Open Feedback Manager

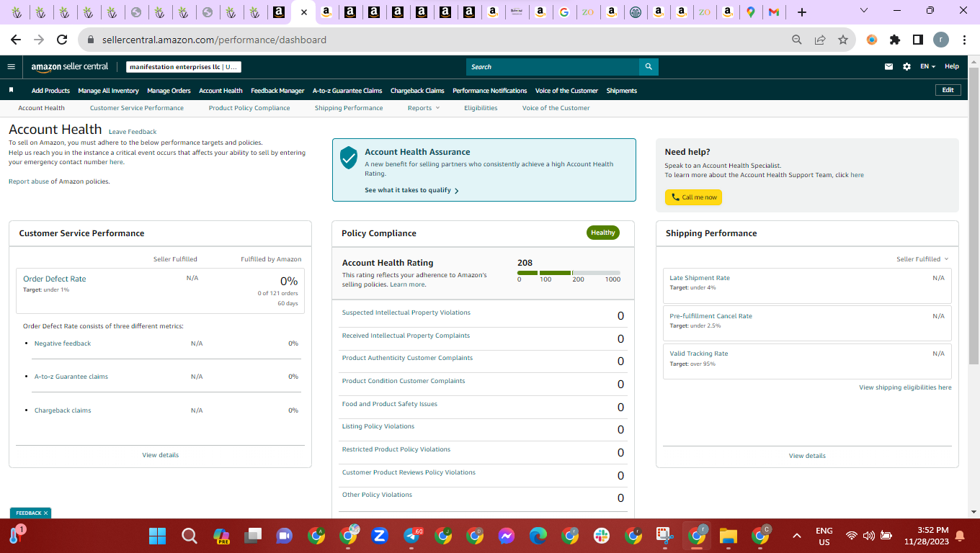(277, 91)
